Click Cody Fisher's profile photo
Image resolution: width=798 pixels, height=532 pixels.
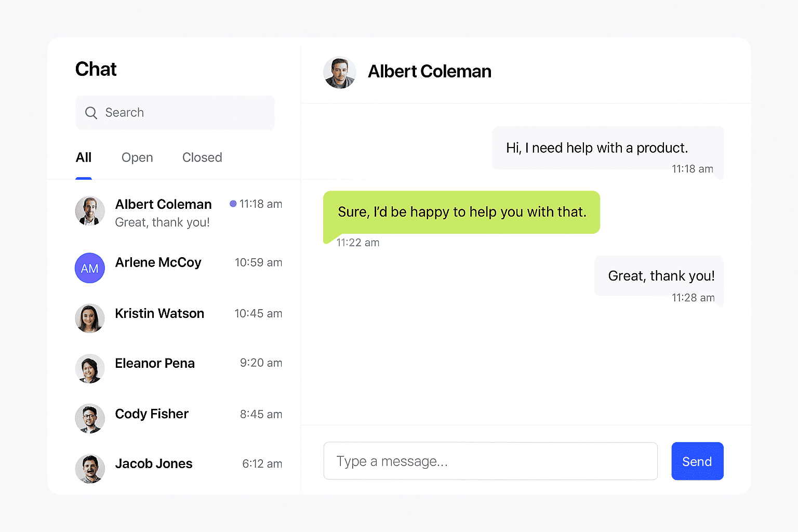tap(90, 418)
